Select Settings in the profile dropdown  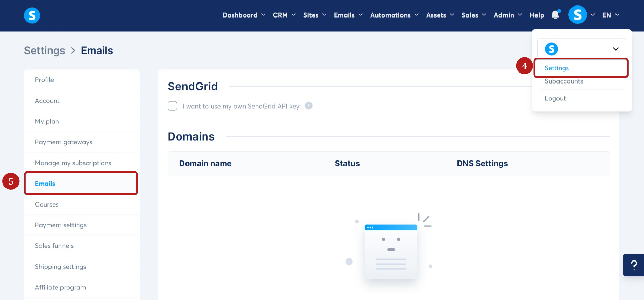[581, 68]
